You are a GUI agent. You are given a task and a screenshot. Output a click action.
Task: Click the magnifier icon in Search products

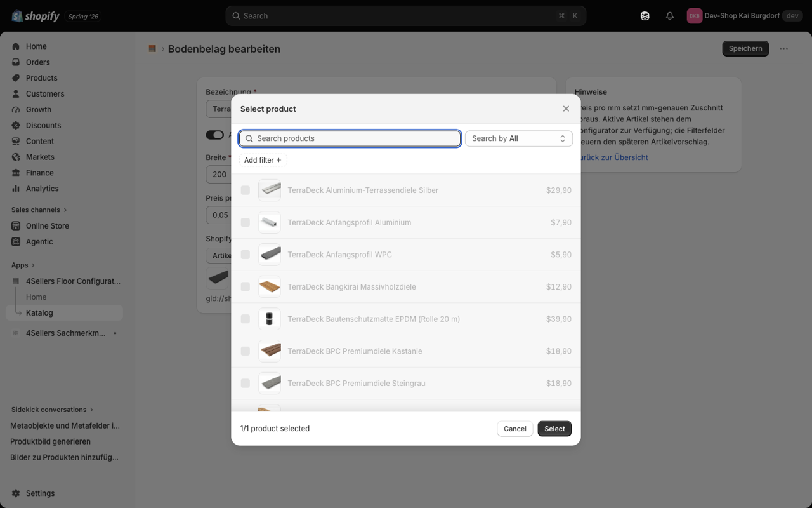tap(249, 138)
